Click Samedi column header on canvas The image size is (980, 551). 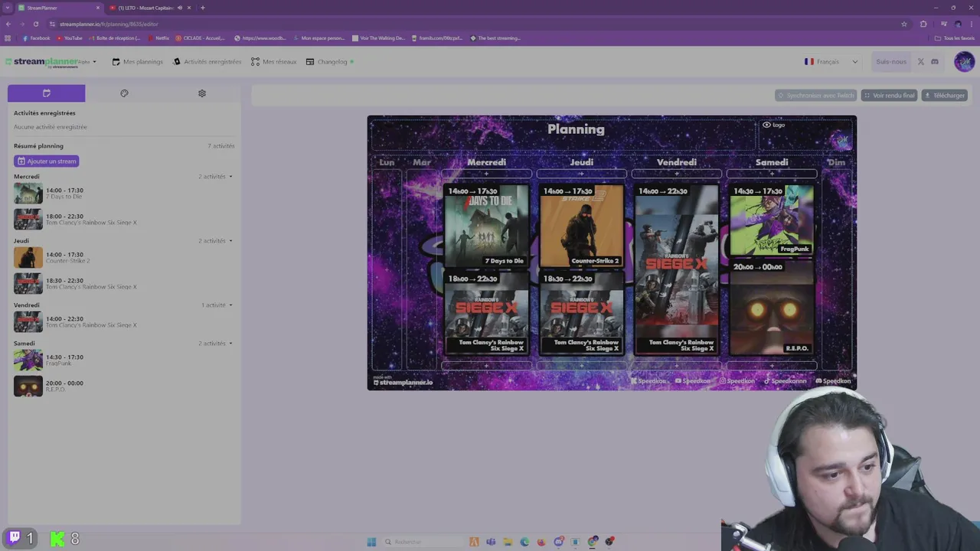coord(772,162)
